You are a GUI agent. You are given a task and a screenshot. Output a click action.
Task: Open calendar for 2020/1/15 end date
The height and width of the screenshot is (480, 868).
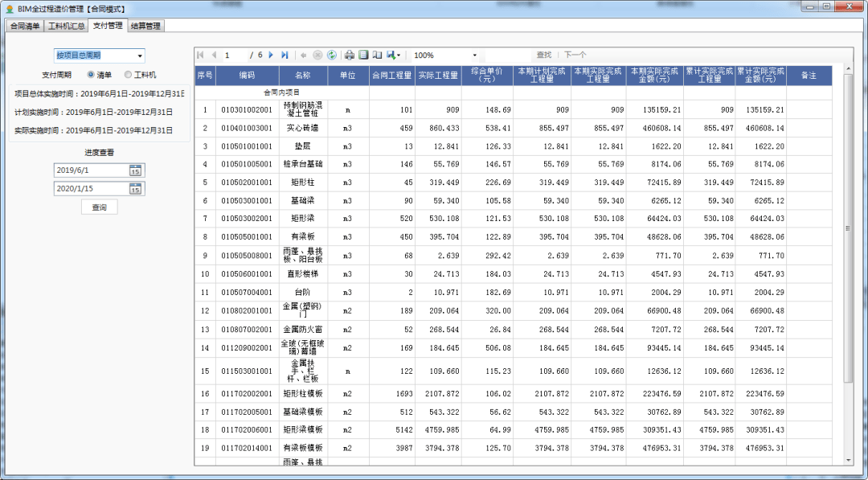pos(135,189)
